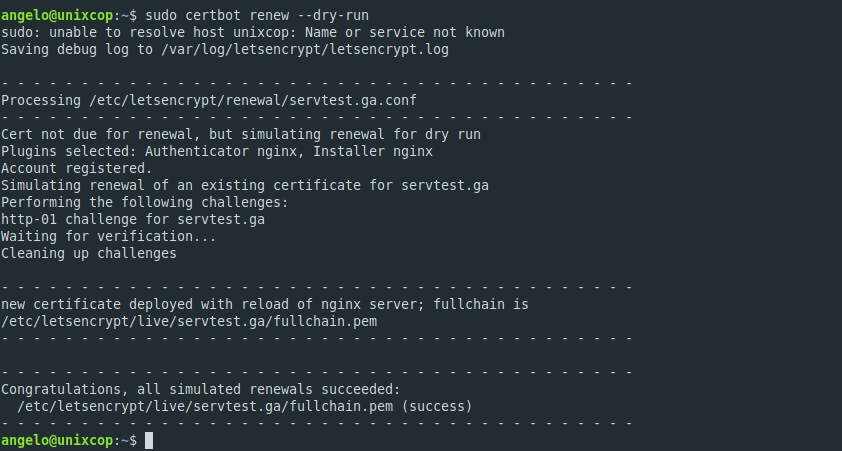Click 'Processing' word before the renewal path
Image resolution: width=842 pixels, height=451 pixels.
(41, 100)
